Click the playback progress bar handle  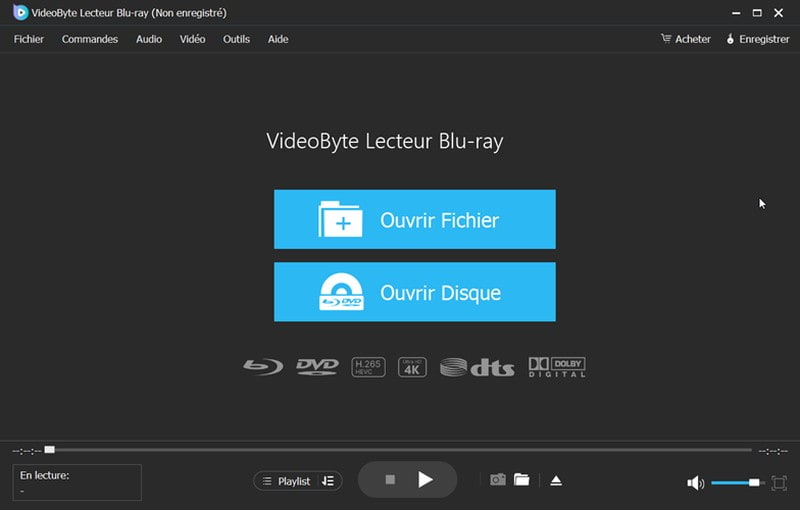(49, 449)
